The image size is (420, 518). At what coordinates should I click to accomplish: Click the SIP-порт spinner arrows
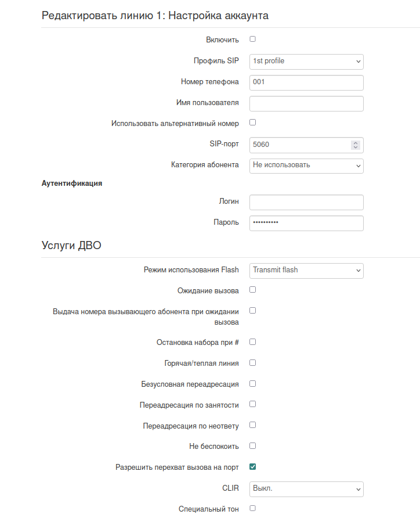356,145
